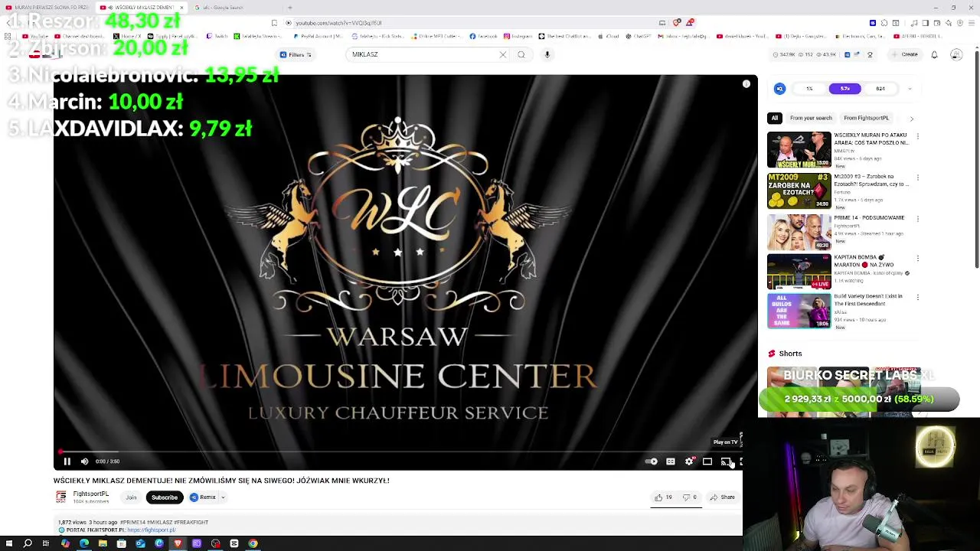
Task: Open Build Variety Doesn't Exist video thumbnail
Action: [799, 311]
